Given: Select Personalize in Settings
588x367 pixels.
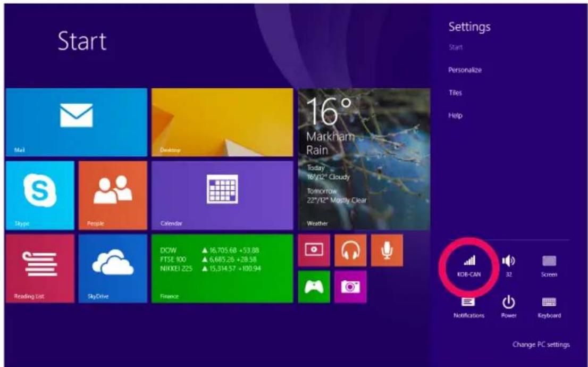Looking at the screenshot, I should pyautogui.click(x=465, y=70).
